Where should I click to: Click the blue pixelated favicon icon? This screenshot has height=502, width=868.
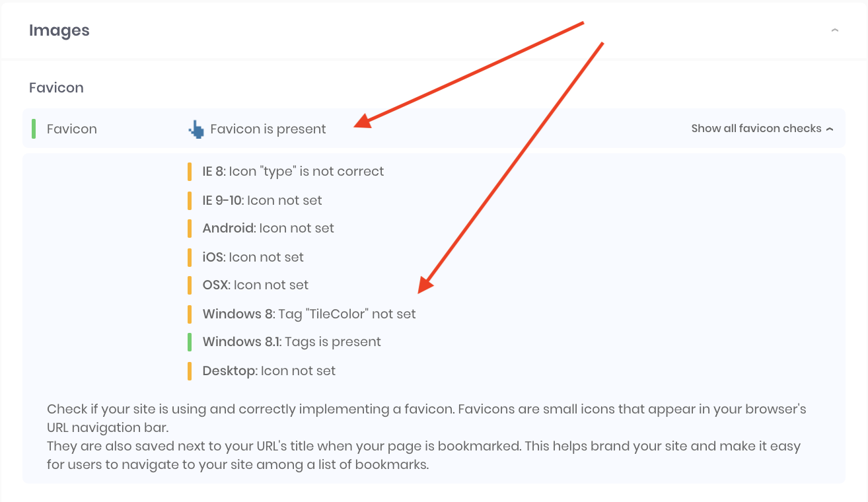196,129
